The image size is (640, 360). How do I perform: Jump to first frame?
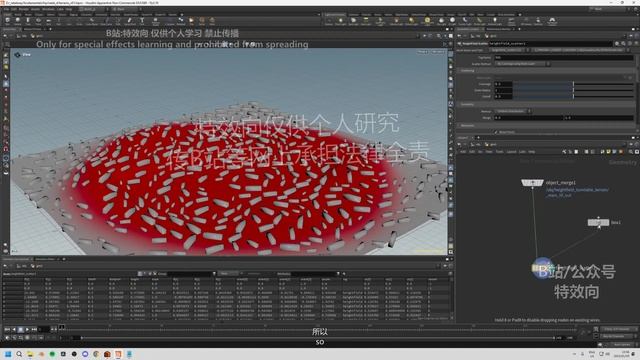(7, 329)
